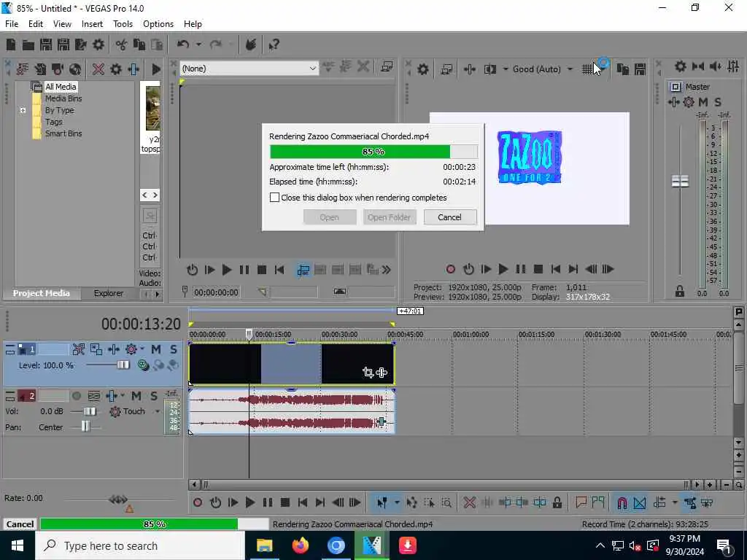Open project Properties gear in main toolbar

pos(98,44)
